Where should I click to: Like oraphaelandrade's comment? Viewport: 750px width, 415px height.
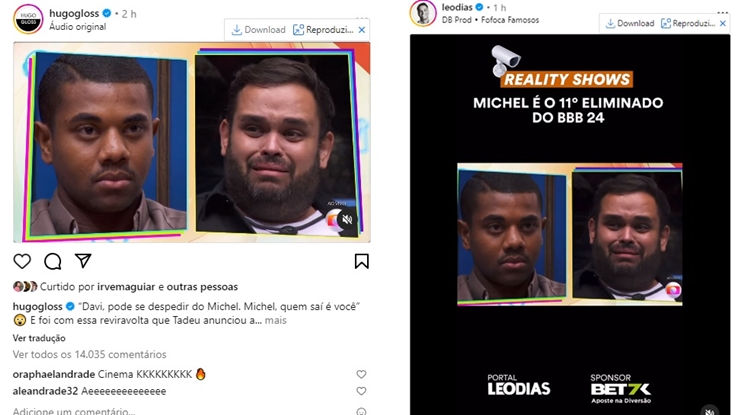point(361,374)
